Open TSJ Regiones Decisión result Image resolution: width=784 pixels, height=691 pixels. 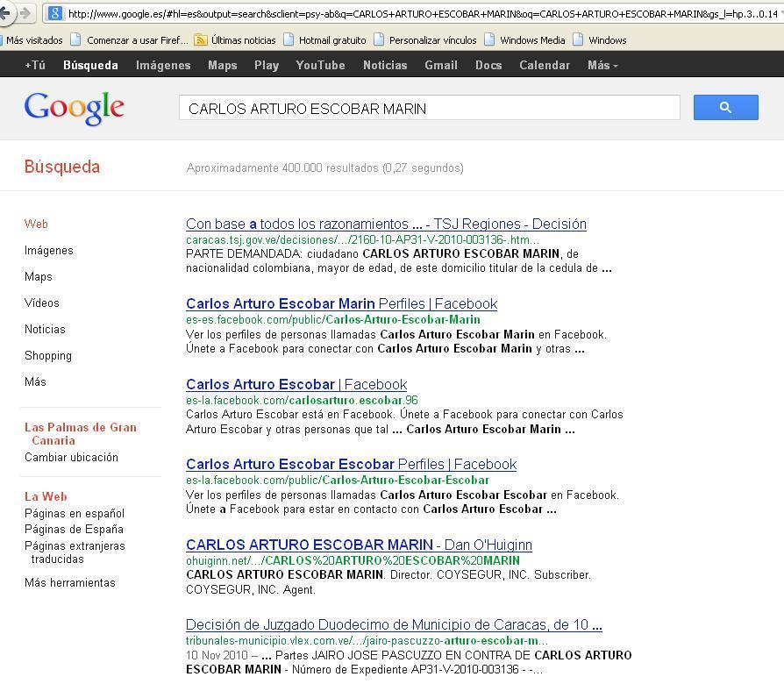[386, 224]
